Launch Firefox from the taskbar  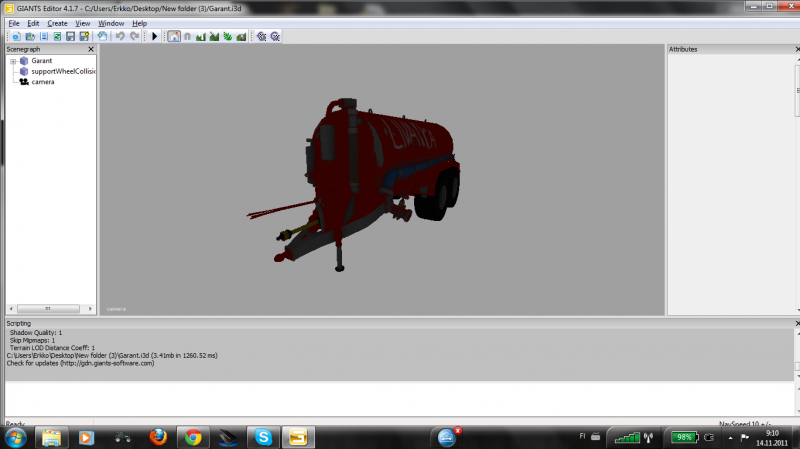point(158,437)
